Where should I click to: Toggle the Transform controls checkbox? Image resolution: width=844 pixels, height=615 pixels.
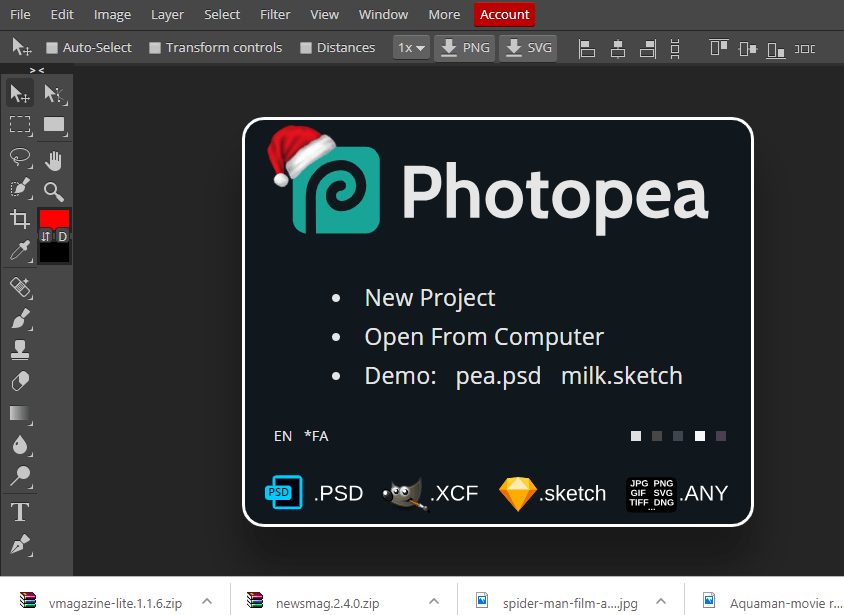coord(155,48)
